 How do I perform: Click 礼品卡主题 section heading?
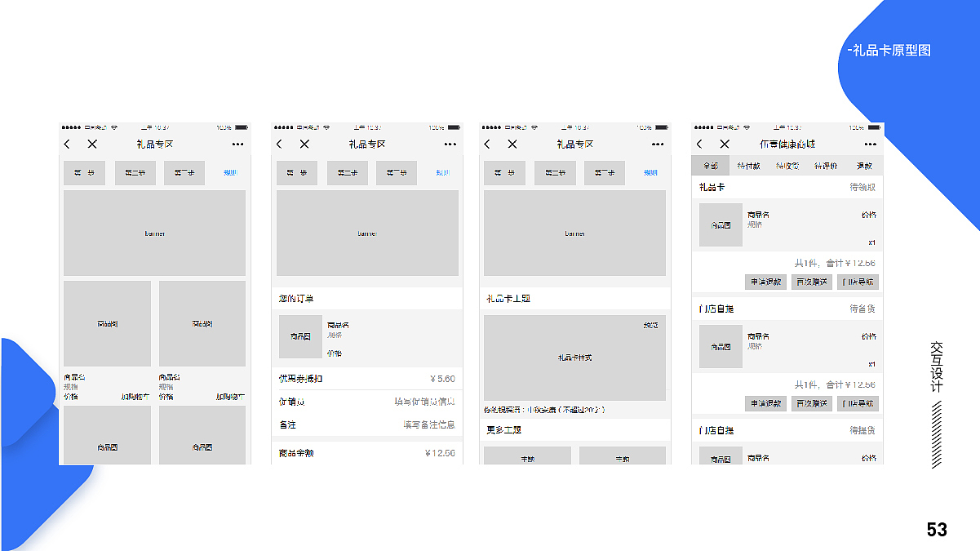click(508, 299)
